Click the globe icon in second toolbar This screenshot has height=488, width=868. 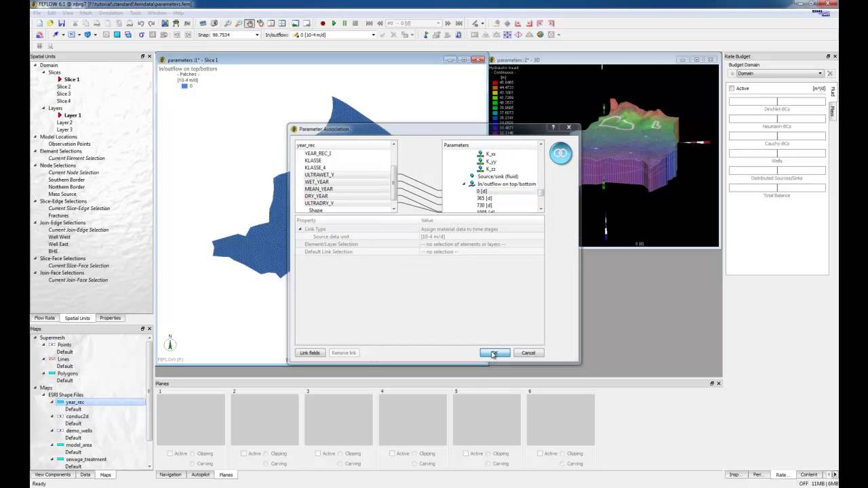point(540,35)
